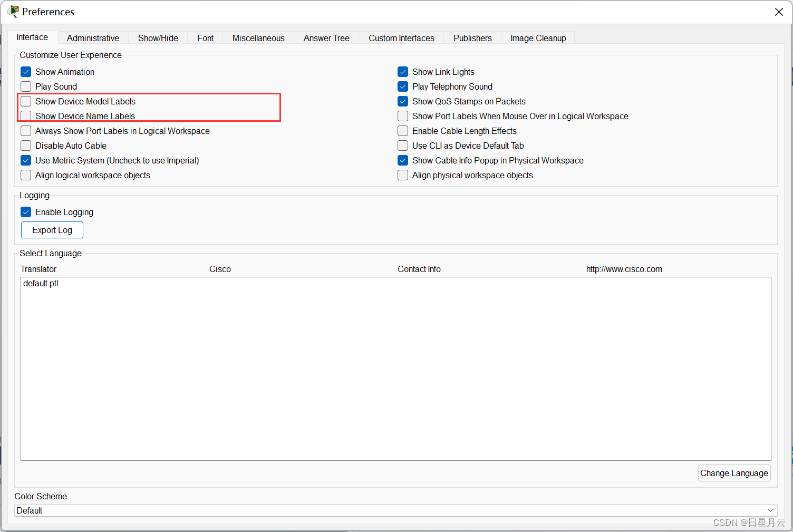Viewport: 793px width, 532px height.
Task: Go to the Font tab
Action: [205, 38]
